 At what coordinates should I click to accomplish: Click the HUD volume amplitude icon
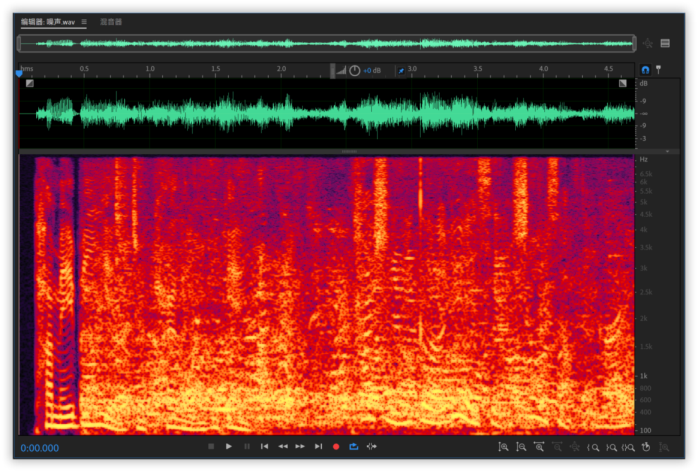(x=341, y=70)
